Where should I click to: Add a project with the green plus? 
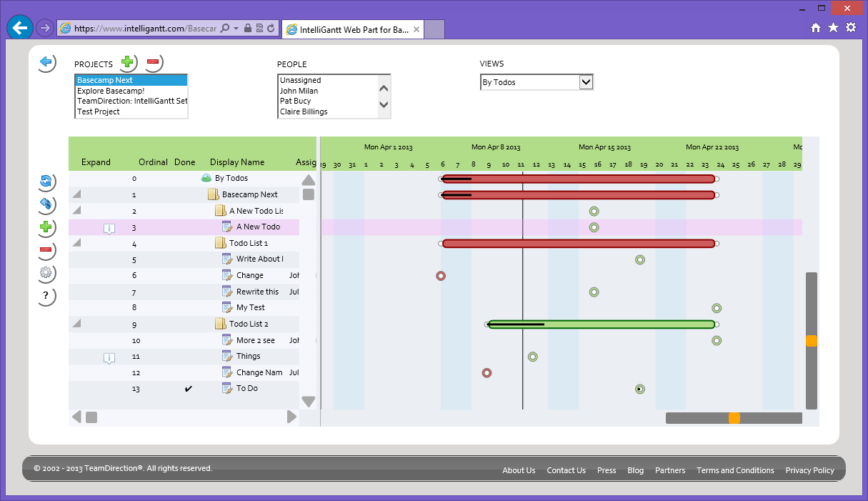pyautogui.click(x=127, y=62)
